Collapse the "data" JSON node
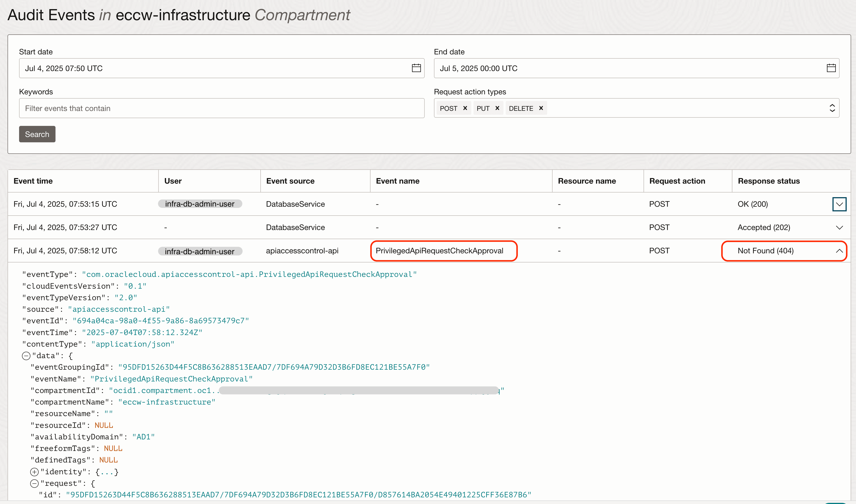The image size is (856, 504). (x=26, y=356)
